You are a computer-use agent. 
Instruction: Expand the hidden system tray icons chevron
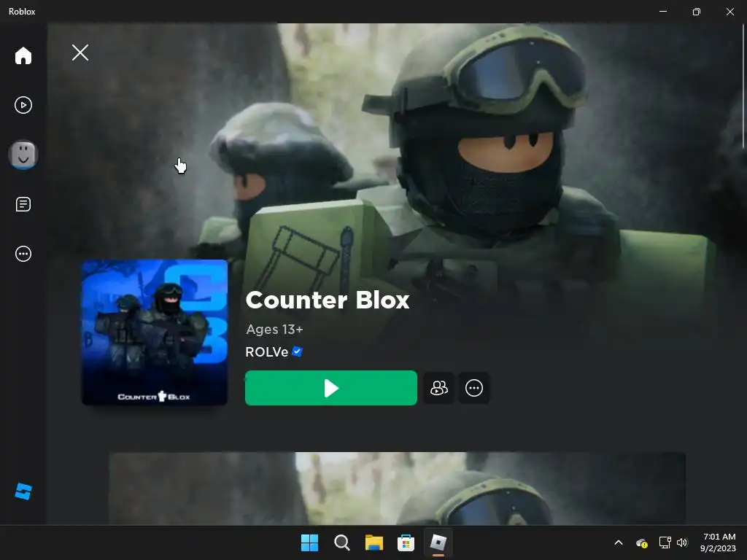pos(619,542)
